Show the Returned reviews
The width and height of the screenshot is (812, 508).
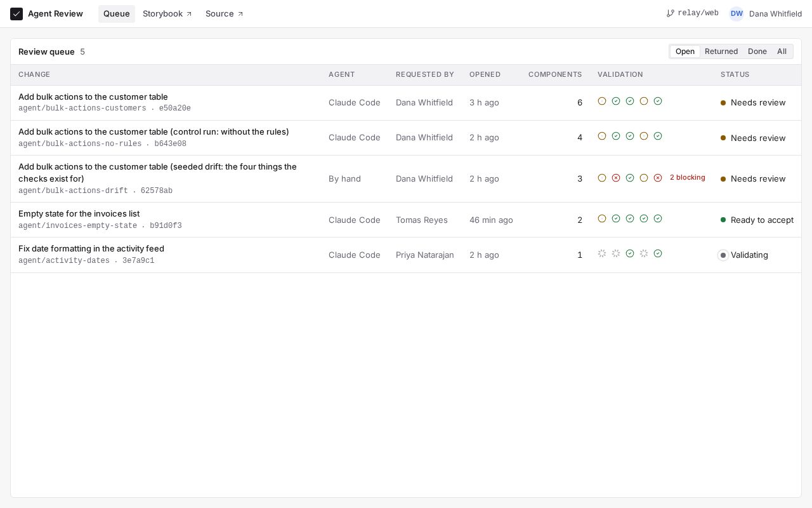tap(721, 51)
